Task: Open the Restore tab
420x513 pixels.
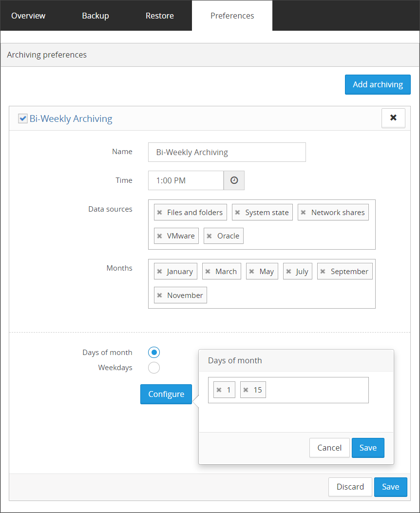Action: point(159,16)
